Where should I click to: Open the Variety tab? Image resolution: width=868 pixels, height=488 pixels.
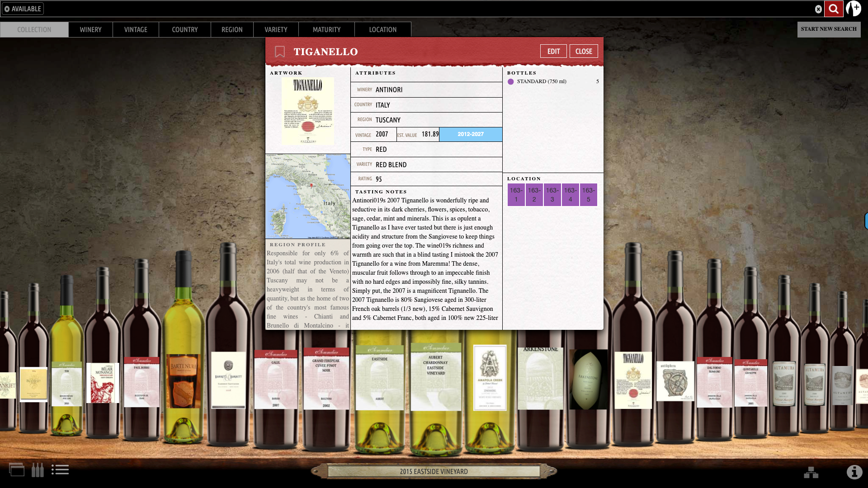tap(276, 29)
